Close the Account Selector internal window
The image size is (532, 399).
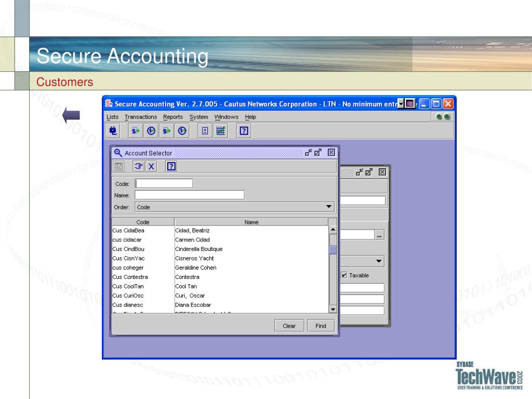[331, 153]
